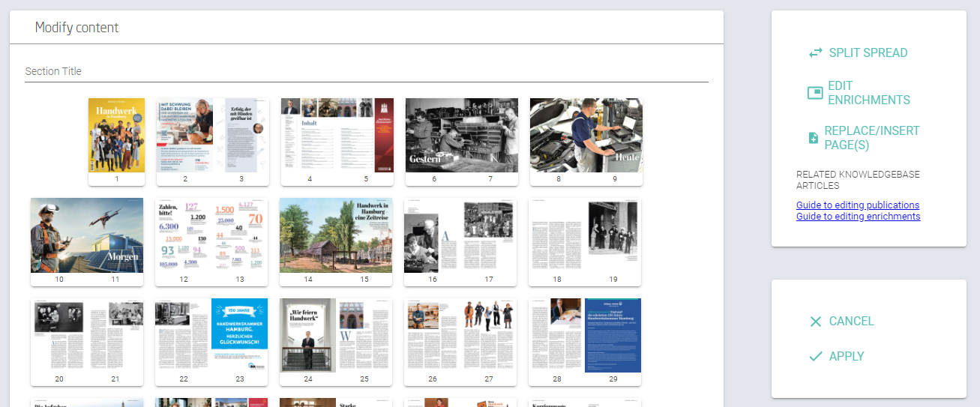
Task: Click the Edit Enrichments icon
Action: coord(814,93)
